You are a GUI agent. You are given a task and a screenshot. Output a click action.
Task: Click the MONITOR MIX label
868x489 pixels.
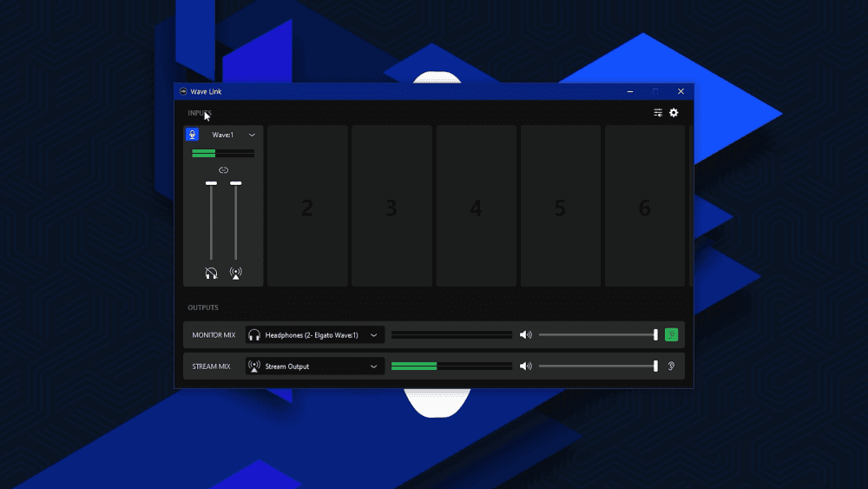(214, 335)
